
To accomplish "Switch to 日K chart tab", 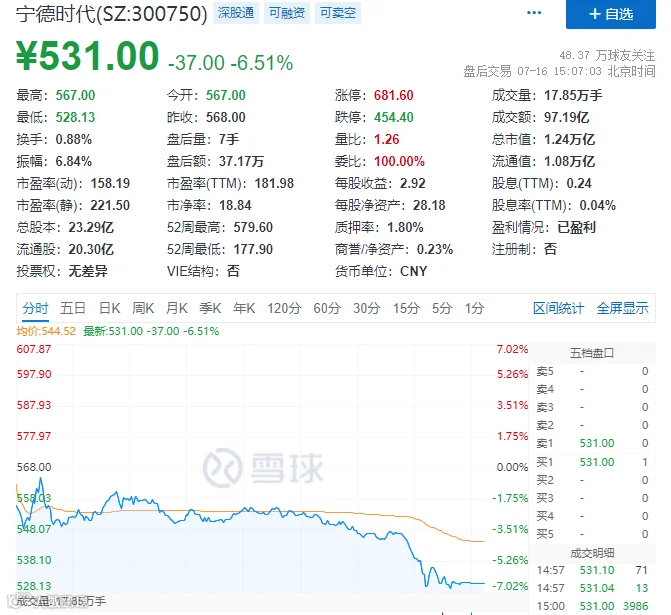I will pyautogui.click(x=110, y=308).
